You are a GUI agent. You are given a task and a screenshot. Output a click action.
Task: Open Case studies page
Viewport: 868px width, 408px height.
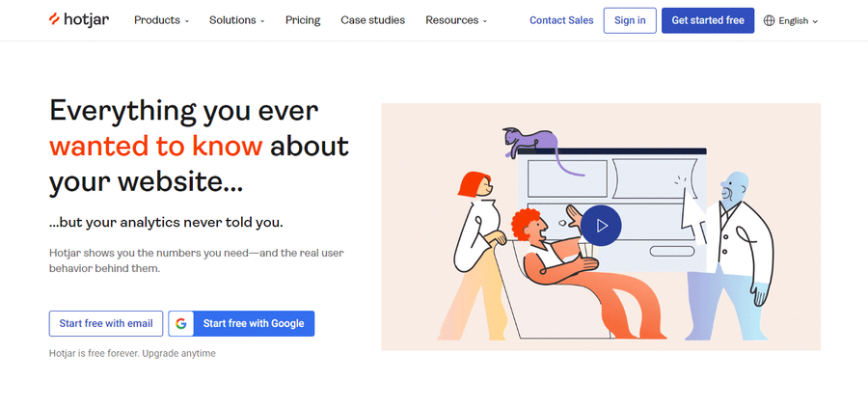pyautogui.click(x=372, y=20)
